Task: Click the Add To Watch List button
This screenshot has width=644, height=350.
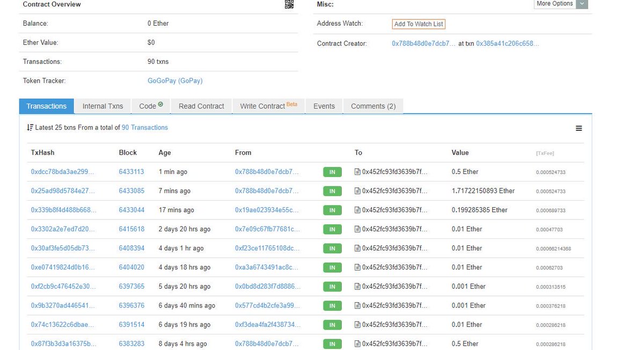Action: 419,24
